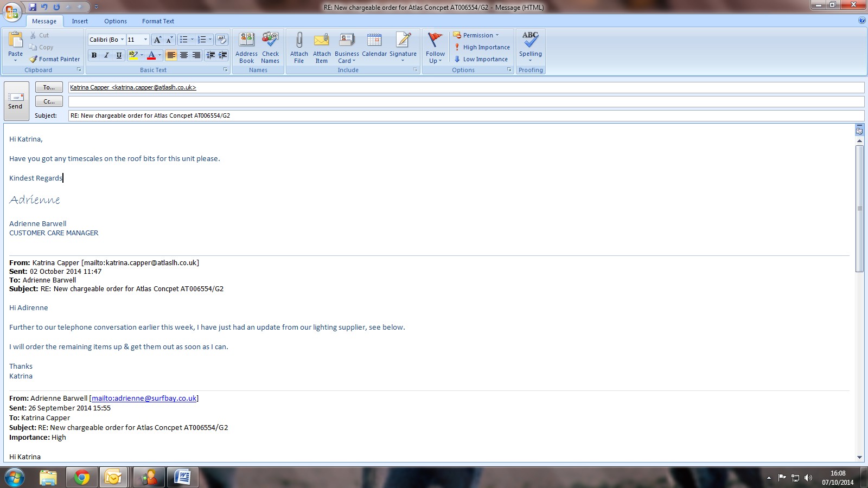
Task: Click into the Cc recipient field
Action: pyautogui.click(x=465, y=101)
